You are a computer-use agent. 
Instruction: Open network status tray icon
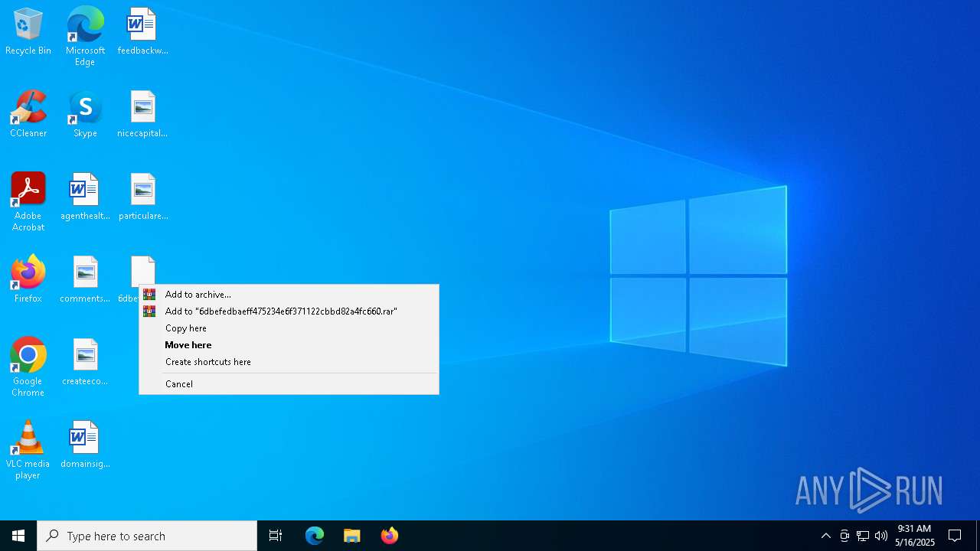pyautogui.click(x=863, y=536)
